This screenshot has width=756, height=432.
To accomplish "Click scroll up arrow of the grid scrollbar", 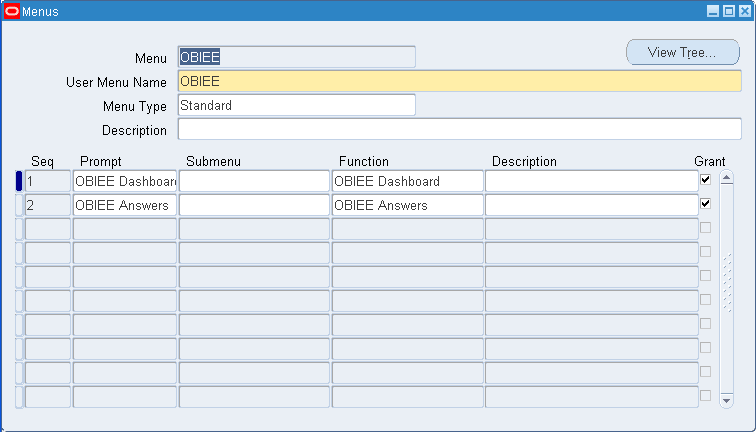I will point(727,178).
